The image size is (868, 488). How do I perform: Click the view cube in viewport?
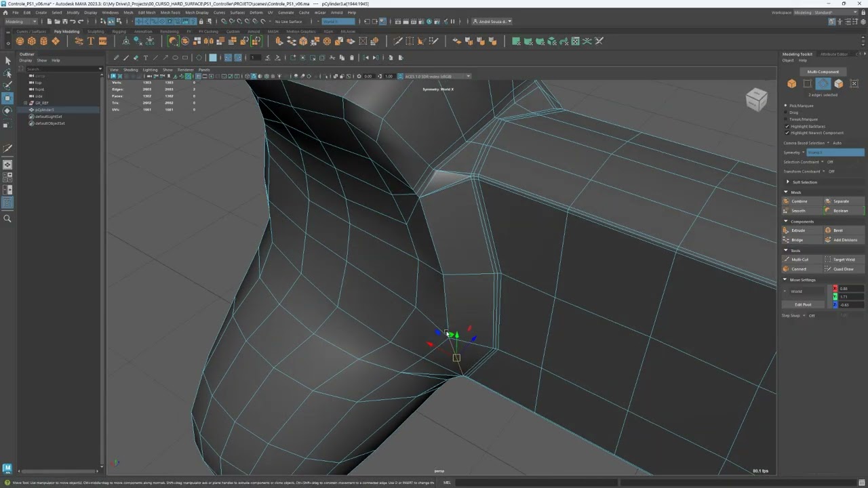(x=756, y=100)
